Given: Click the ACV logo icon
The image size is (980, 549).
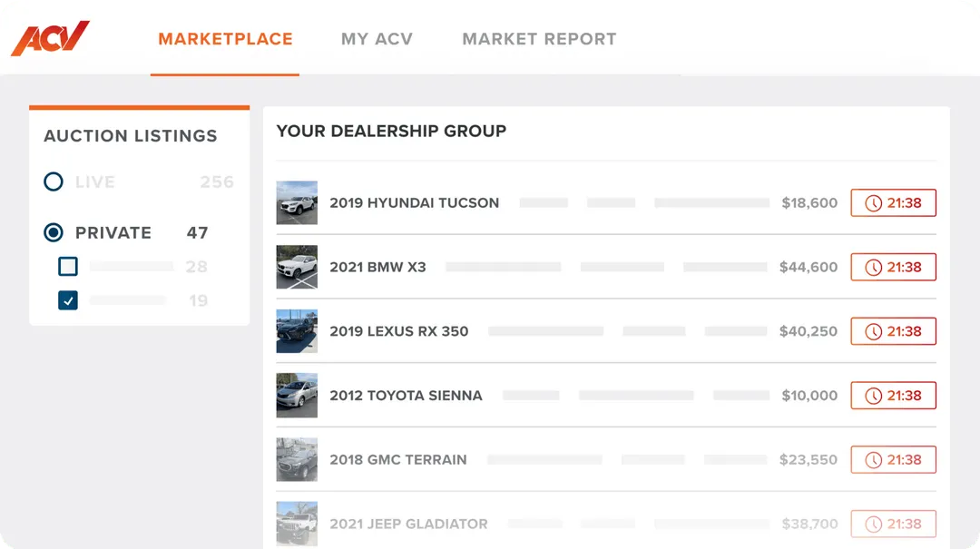Looking at the screenshot, I should tap(48, 38).
